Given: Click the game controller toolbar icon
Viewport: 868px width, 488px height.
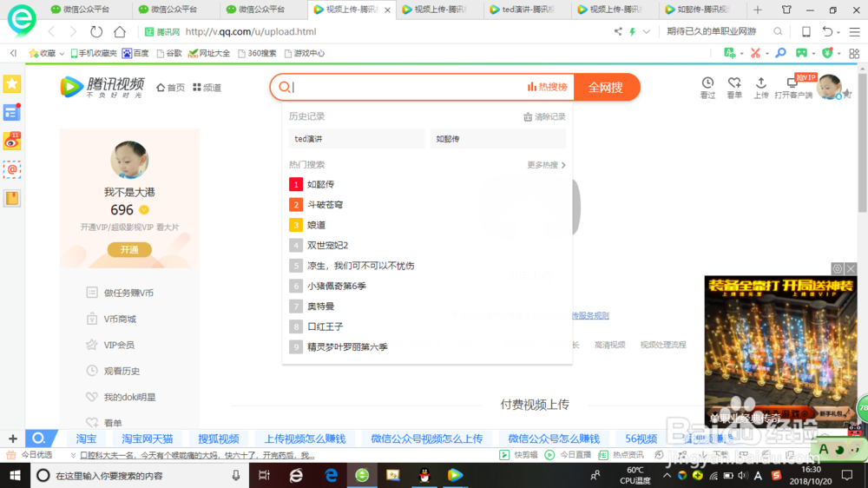Looking at the screenshot, I should [801, 53].
